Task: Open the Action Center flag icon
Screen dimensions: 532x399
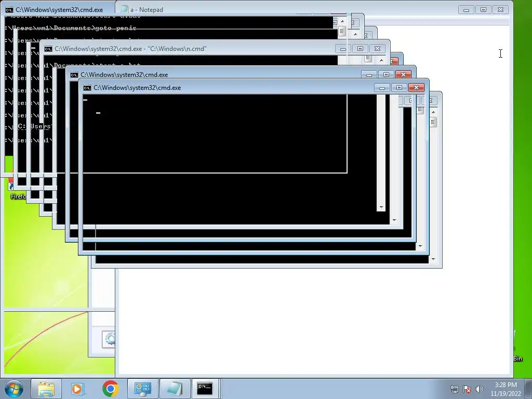Action: [x=467, y=389]
